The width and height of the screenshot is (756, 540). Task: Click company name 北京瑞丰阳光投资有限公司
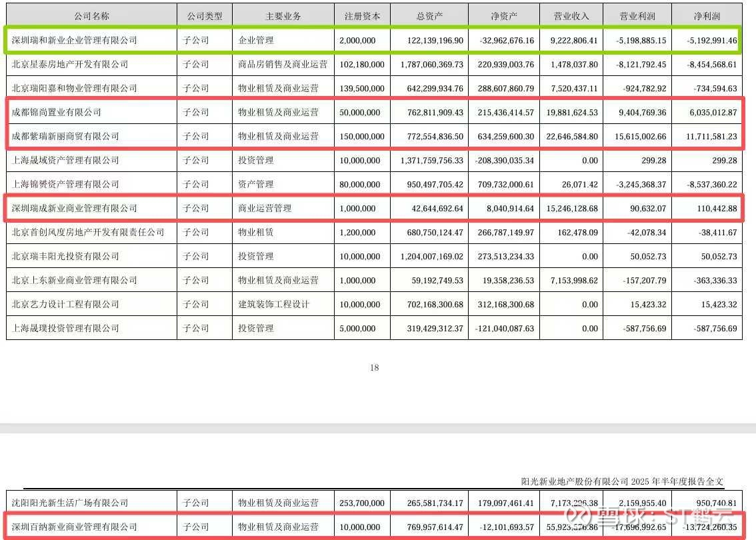[x=65, y=257]
